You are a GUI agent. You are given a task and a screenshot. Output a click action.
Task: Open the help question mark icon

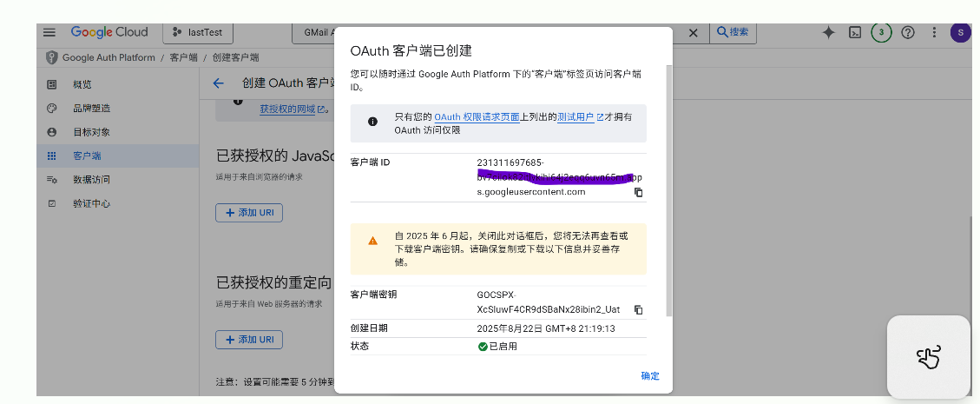(907, 32)
